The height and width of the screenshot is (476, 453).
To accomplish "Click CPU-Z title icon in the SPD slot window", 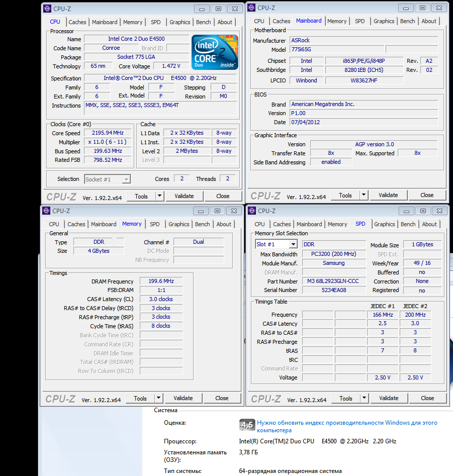I will click(x=252, y=211).
